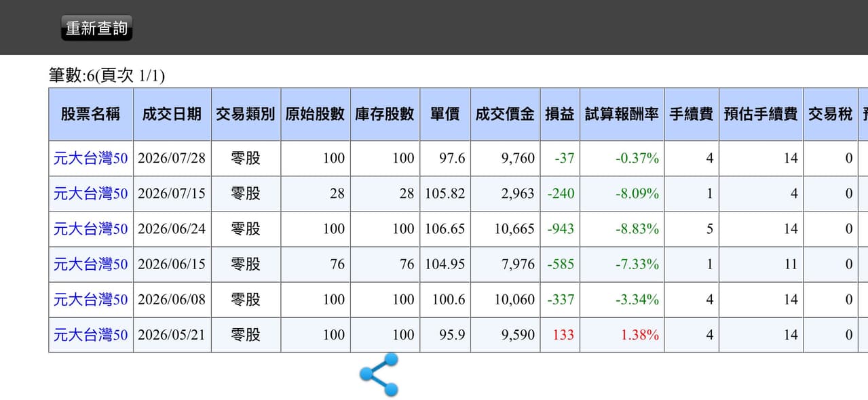Click the 成交價金 column header
The width and height of the screenshot is (868, 400).
(506, 115)
